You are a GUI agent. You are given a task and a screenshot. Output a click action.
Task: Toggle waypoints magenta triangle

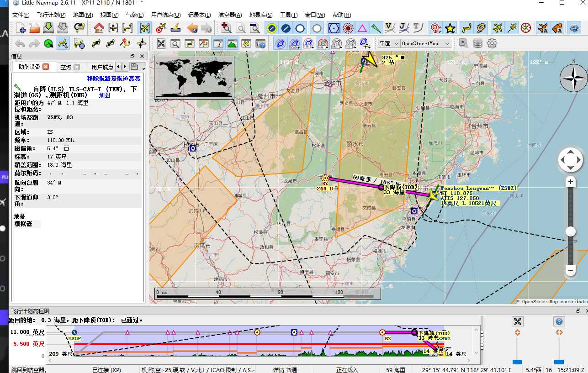pos(362,28)
